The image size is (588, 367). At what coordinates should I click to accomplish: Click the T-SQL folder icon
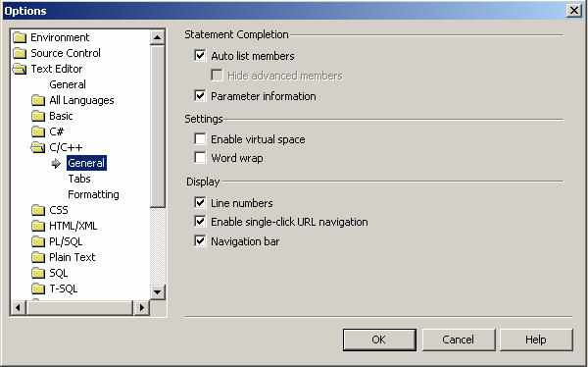point(38,288)
